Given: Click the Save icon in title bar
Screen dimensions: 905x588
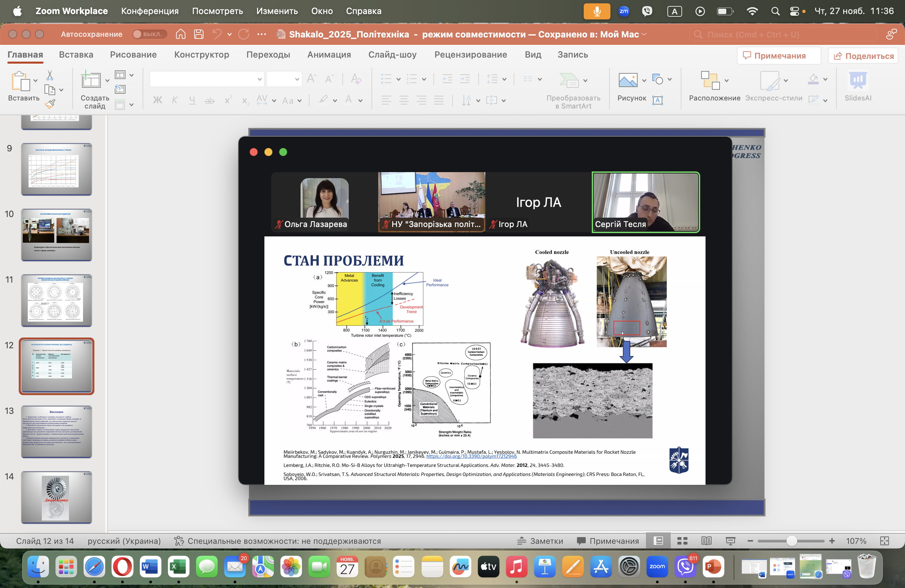Looking at the screenshot, I should pos(198,34).
